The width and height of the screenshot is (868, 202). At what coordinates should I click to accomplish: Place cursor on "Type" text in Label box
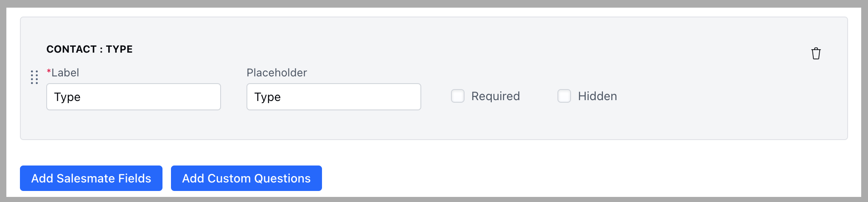coord(67,97)
